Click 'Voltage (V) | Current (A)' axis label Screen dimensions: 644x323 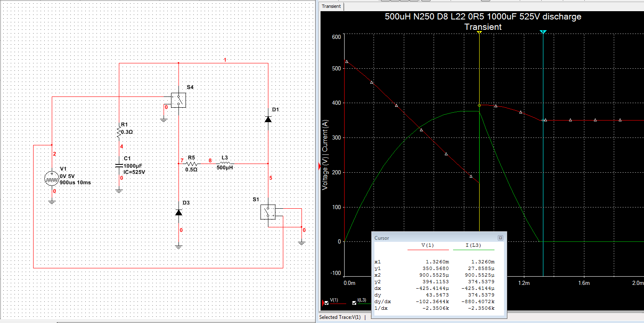[325, 155]
